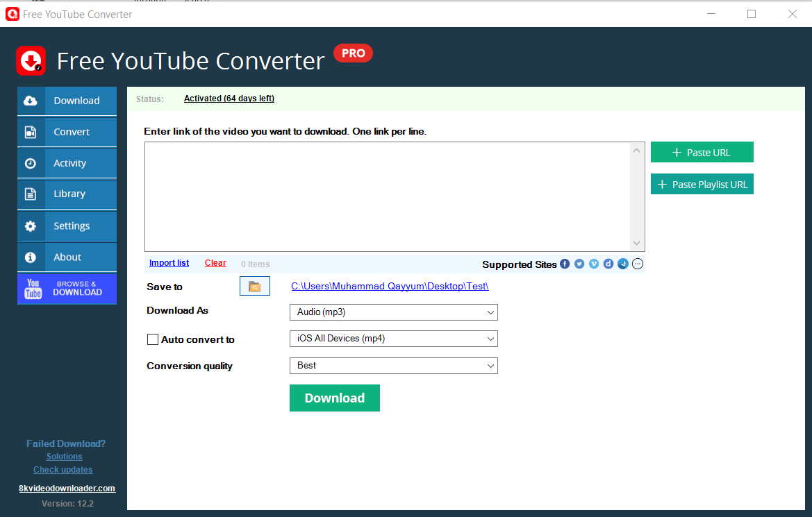This screenshot has width=812, height=517.
Task: Open the Save to folder browse icon
Action: coord(255,286)
